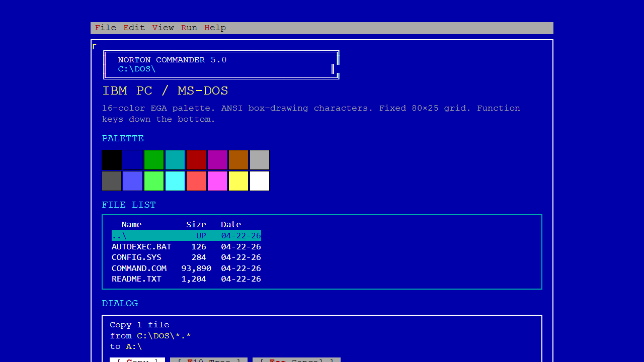Open the Run menu

point(189,28)
